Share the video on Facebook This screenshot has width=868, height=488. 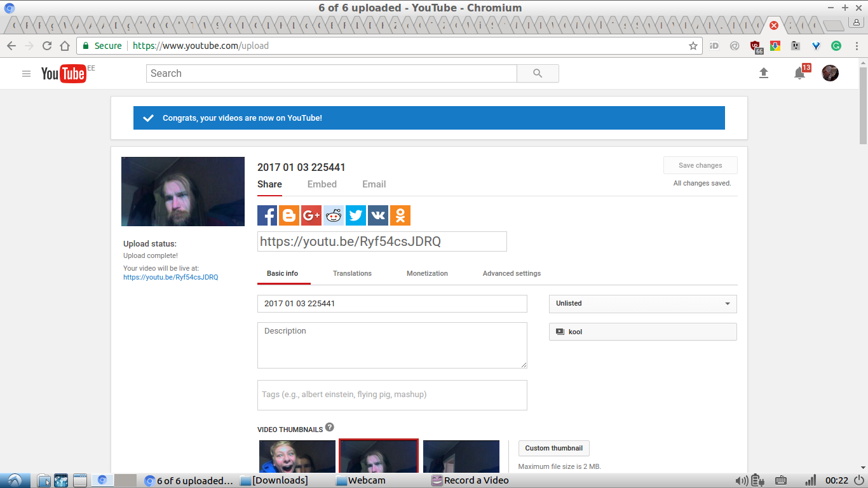267,215
